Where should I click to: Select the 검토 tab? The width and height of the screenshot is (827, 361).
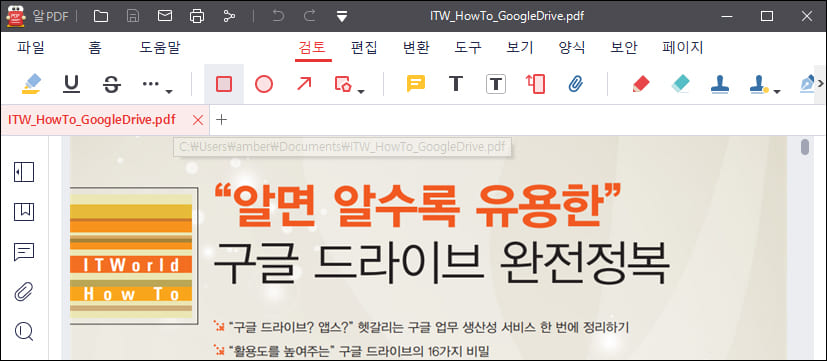point(312,48)
